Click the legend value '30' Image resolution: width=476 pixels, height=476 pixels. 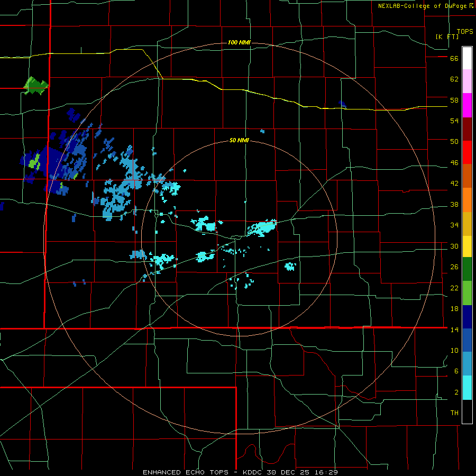(454, 246)
